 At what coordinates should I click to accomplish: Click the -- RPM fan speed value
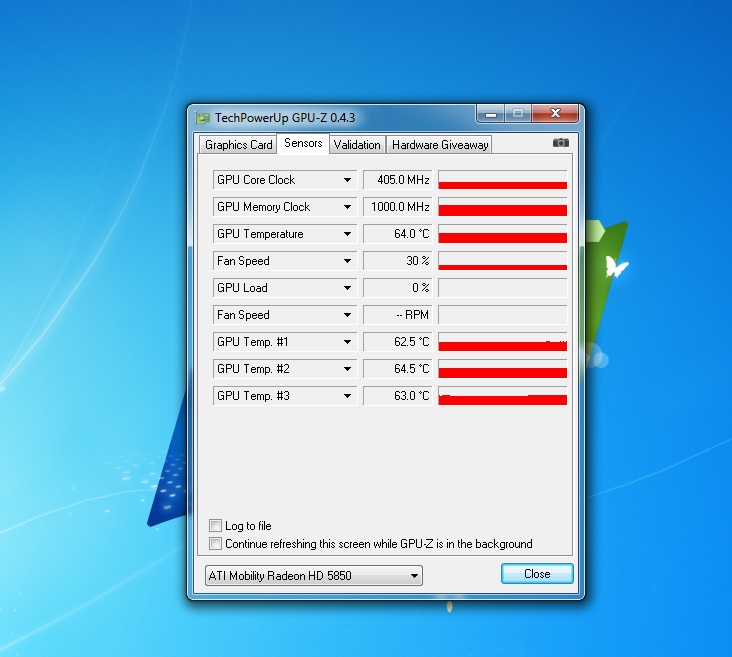pos(397,315)
